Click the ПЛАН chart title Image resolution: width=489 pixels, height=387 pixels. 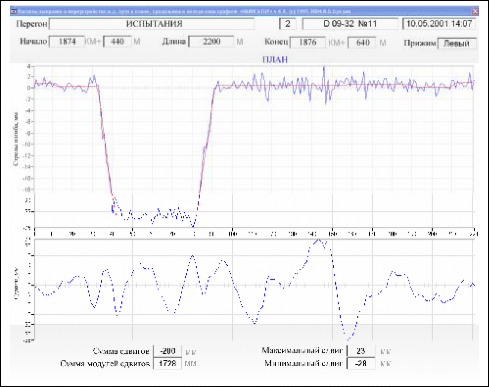[x=275, y=59]
